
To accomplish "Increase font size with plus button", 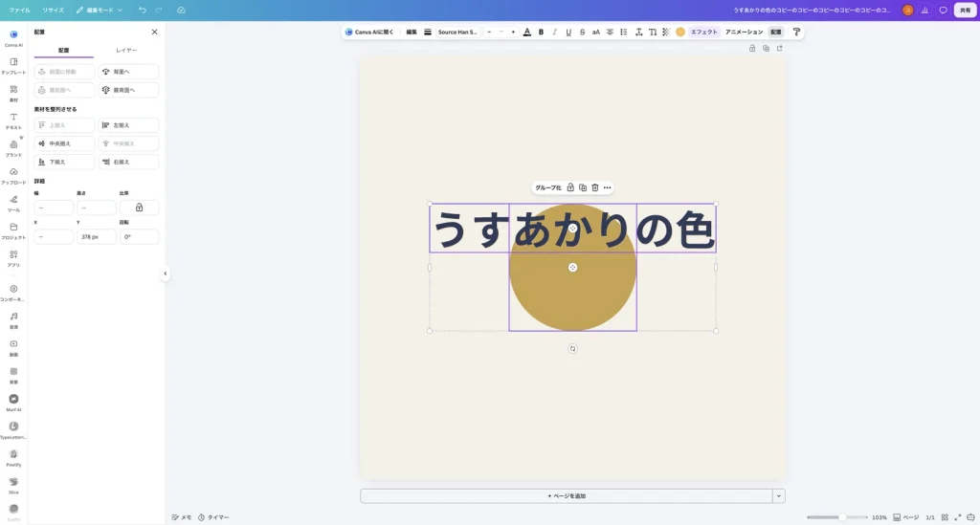I will point(513,32).
